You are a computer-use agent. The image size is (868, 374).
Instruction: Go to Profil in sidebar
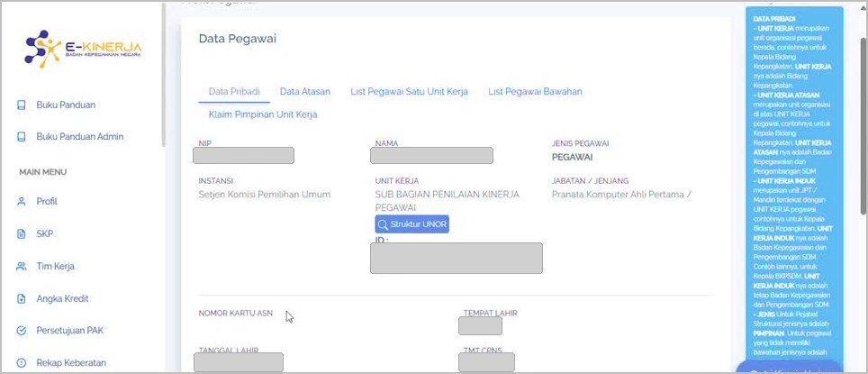point(47,202)
